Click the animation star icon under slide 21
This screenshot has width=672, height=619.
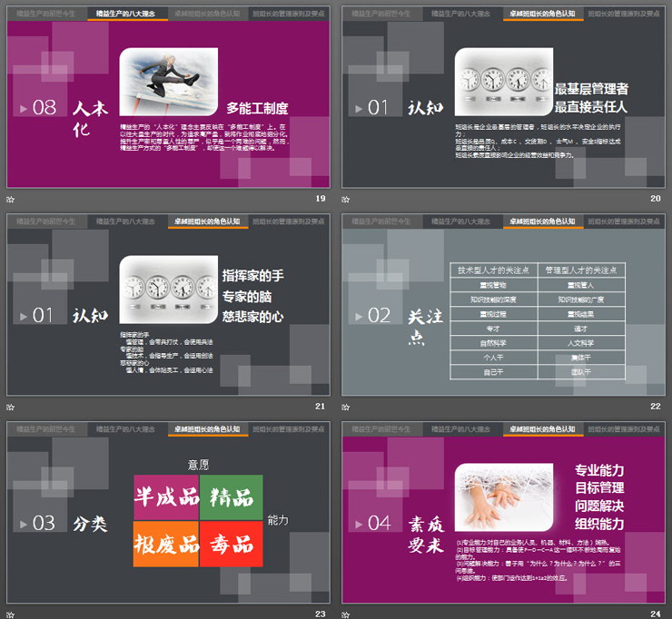coord(11,407)
